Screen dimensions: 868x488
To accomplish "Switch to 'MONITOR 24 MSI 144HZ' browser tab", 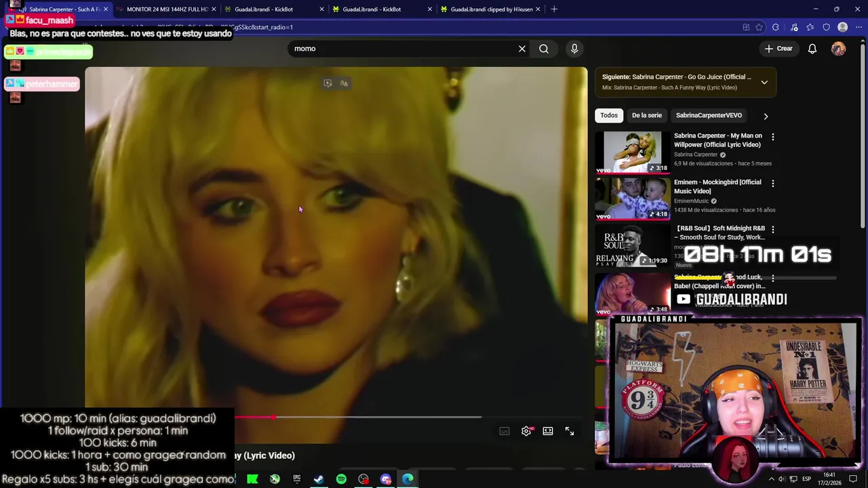I will coord(167,9).
